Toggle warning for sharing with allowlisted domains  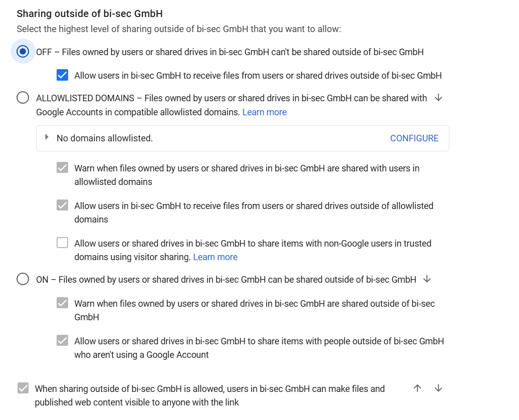coord(62,168)
